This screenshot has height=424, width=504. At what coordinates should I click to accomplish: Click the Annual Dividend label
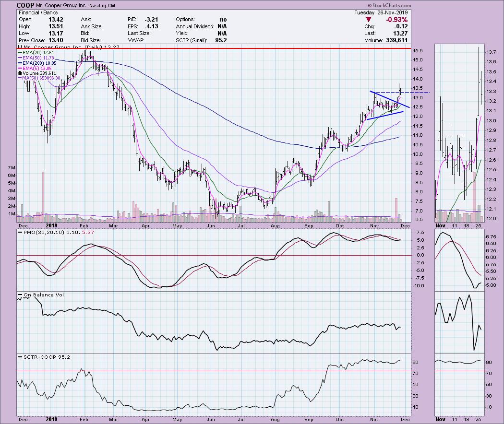pos(195,26)
